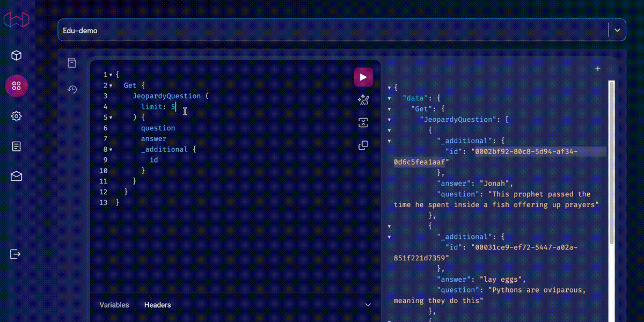This screenshot has height=322, width=644.
Task: Show query history clock icon
Action: [x=72, y=90]
